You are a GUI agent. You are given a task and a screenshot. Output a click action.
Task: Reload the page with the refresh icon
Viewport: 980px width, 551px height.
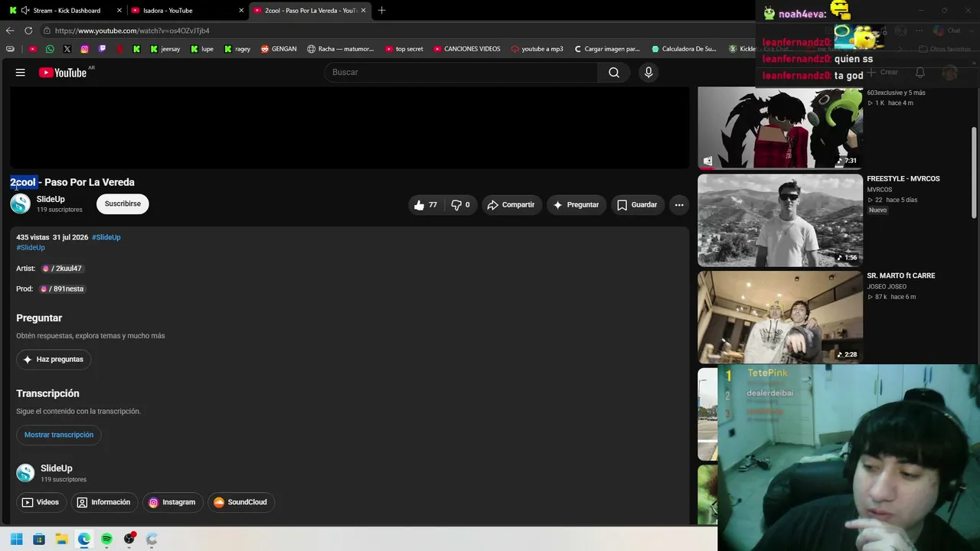(28, 31)
